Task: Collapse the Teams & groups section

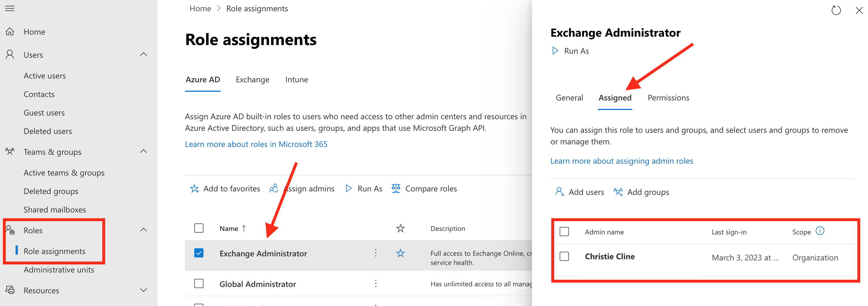Action: pyautogui.click(x=143, y=152)
